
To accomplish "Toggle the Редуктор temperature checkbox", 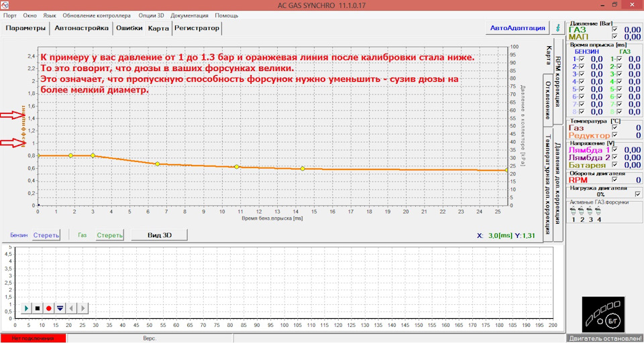I will [615, 135].
